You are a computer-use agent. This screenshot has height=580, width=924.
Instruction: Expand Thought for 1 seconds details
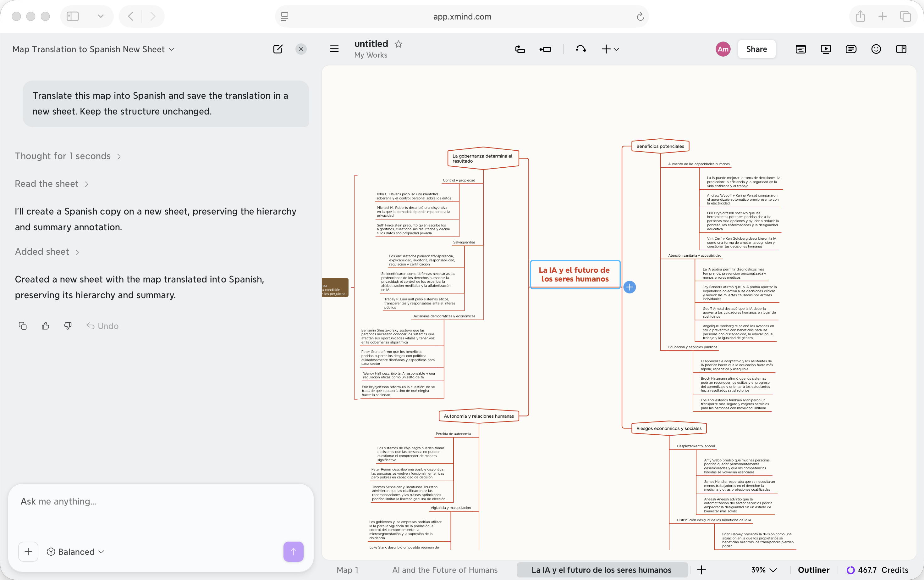coord(68,156)
